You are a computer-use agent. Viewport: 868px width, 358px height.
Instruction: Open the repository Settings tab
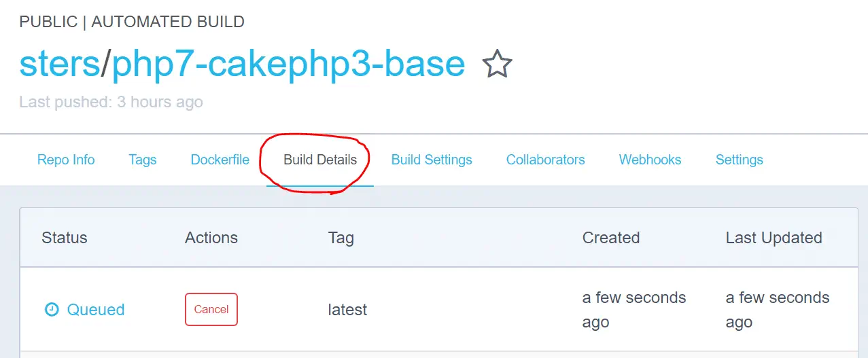pyautogui.click(x=739, y=160)
